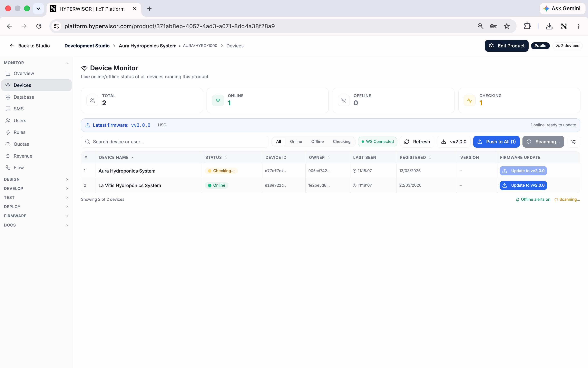Open Users in the sidebar
Screen dimensions: 588x368
[37, 121]
